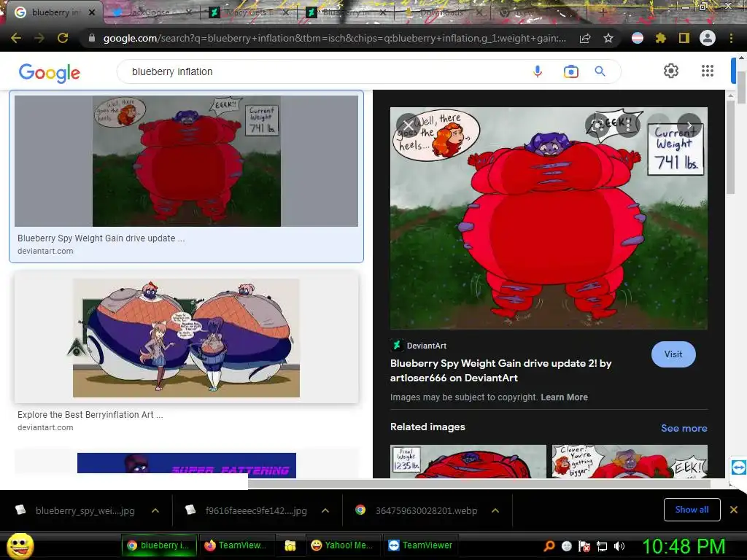
Task: Open Google quick settings gear
Action: pos(671,71)
